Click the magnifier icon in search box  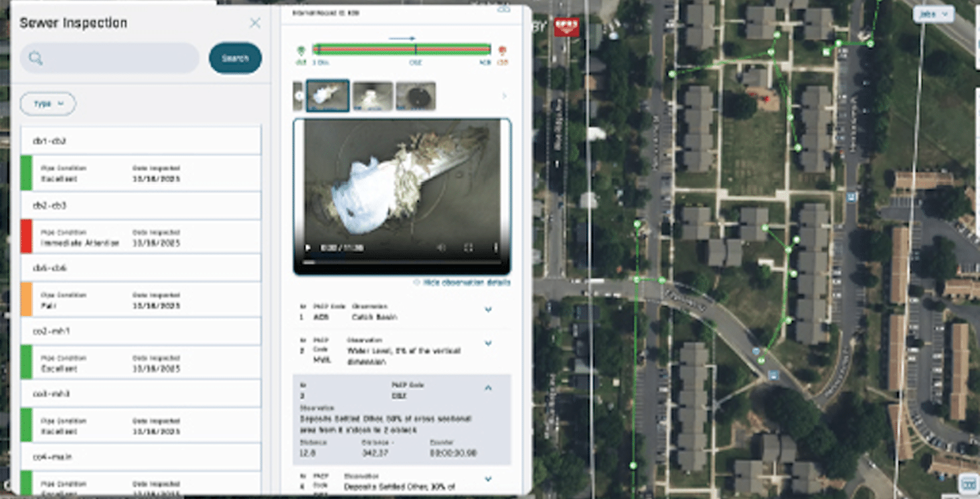click(36, 59)
